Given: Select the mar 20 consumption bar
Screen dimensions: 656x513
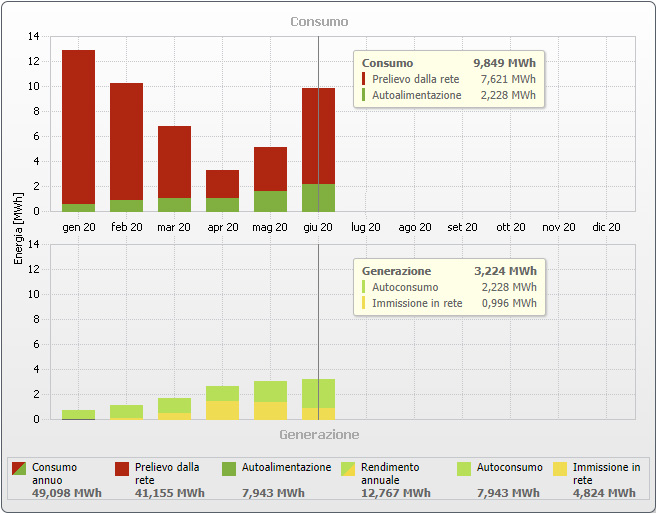Looking at the screenshot, I should (x=174, y=169).
